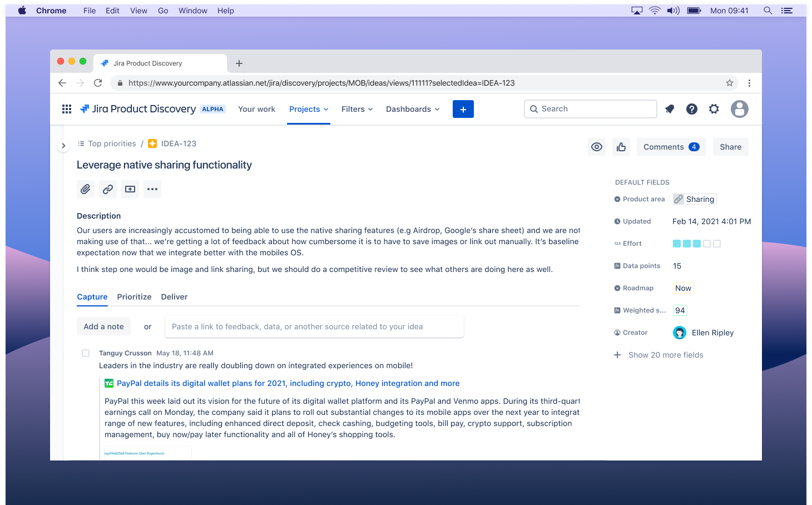
Task: Set the Effort rating squares
Action: tap(697, 244)
